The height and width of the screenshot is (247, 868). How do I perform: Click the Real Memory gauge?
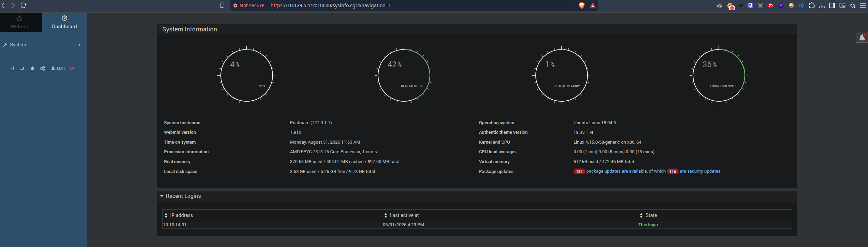[x=404, y=75]
